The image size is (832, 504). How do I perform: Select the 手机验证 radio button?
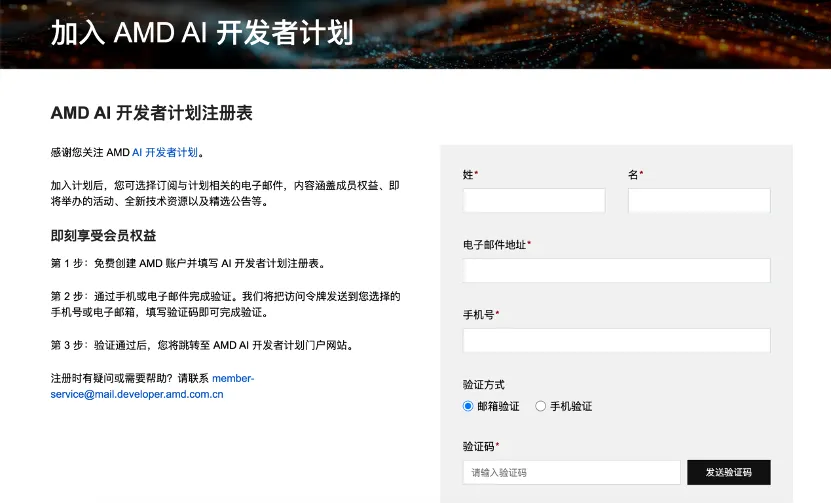[x=540, y=406]
